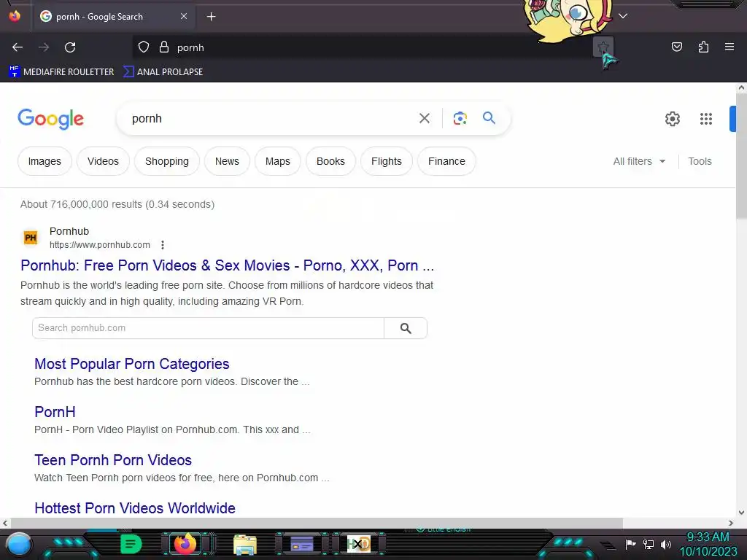The image size is (747, 560).
Task: Open the Save to Pocket icon
Action: 676,47
